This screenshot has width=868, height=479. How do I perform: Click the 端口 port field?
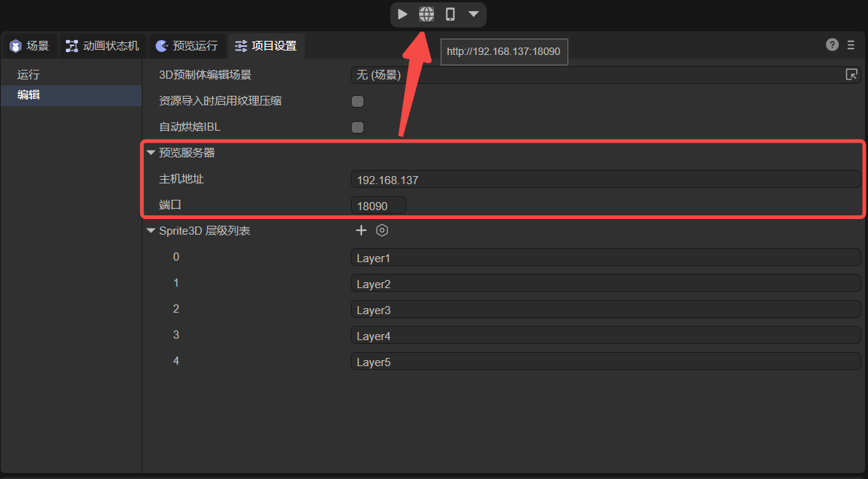(378, 205)
